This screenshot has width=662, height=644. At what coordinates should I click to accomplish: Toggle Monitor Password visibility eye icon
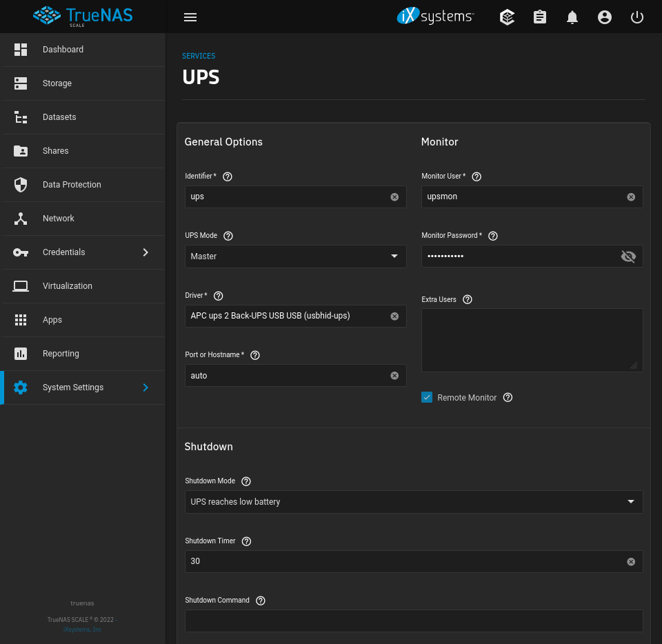tap(628, 256)
